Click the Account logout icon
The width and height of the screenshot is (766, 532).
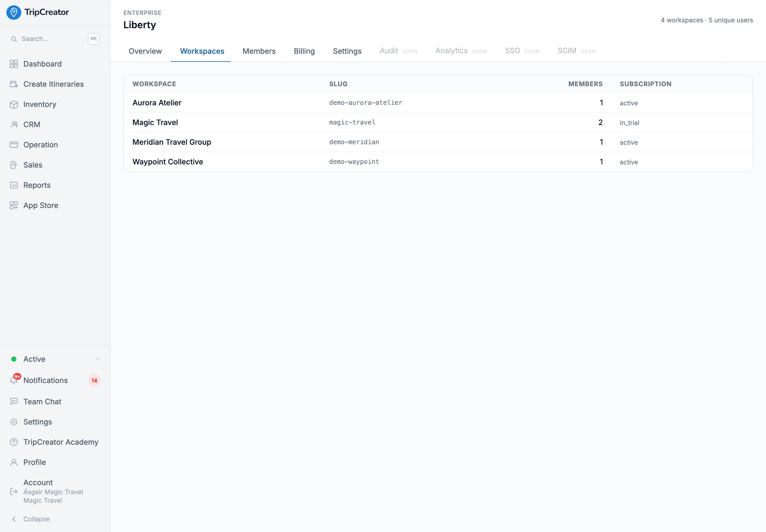(14, 491)
